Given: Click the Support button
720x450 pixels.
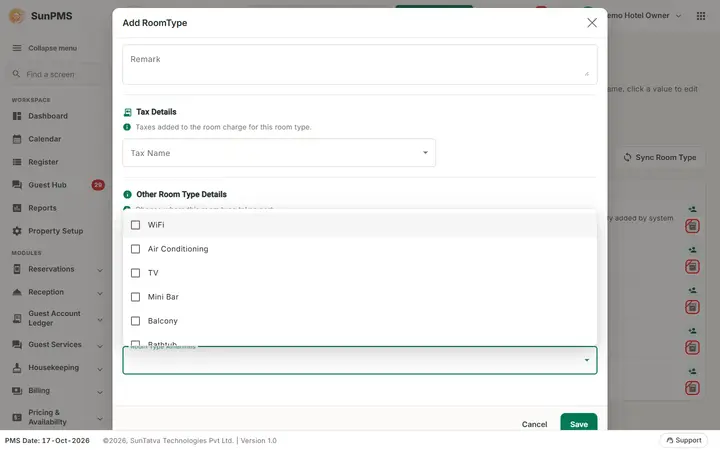Looking at the screenshot, I should (684, 440).
